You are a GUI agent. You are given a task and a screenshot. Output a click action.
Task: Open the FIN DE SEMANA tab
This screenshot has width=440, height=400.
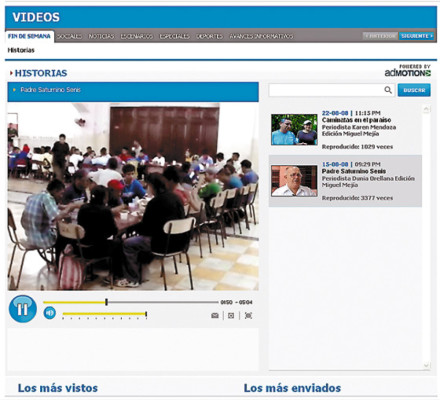click(29, 36)
